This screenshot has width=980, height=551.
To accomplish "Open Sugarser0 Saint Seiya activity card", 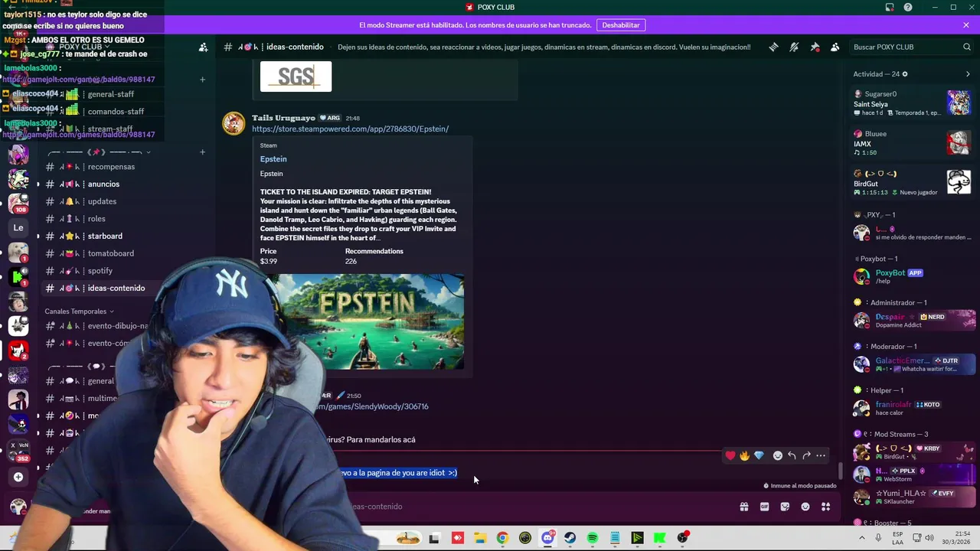I will (x=912, y=103).
